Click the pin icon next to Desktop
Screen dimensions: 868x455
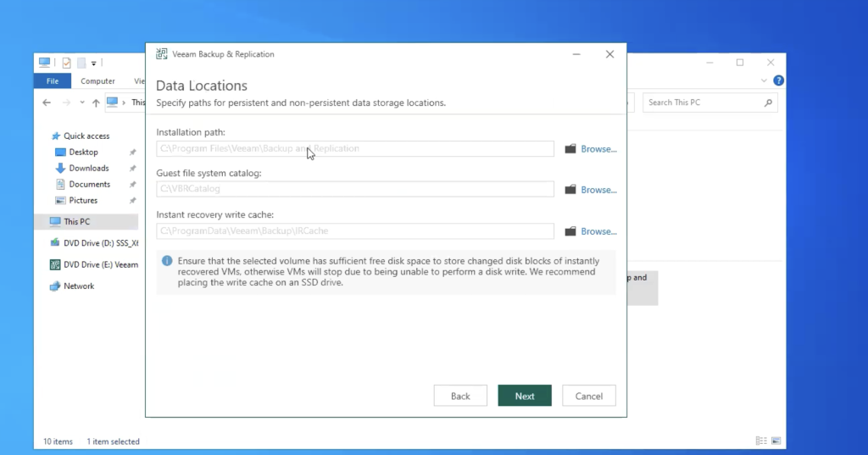tap(132, 153)
